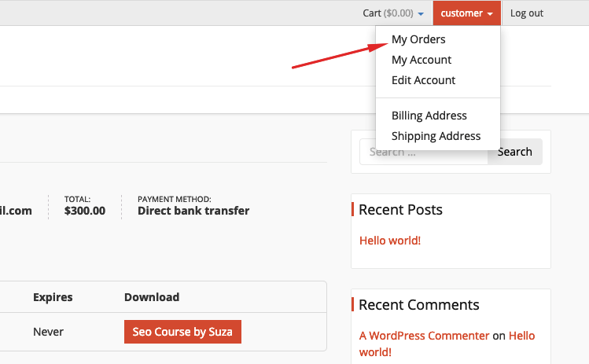Click the customer dropdown caret icon
The image size is (589, 364).
tap(490, 14)
